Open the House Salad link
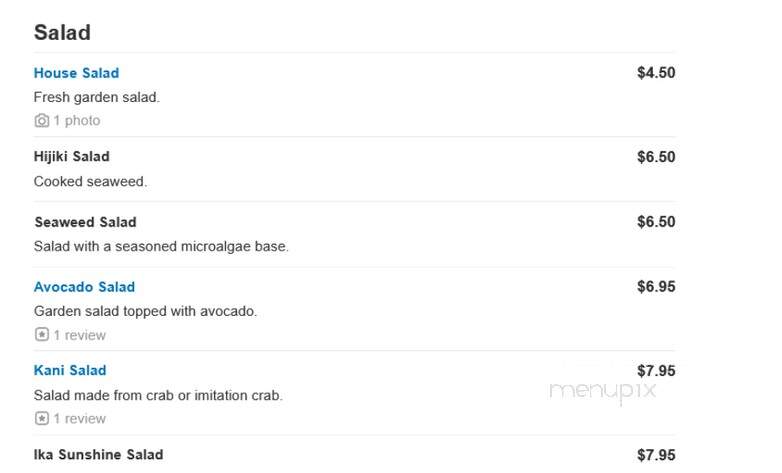Viewport: 782px width, 473px height. (x=76, y=73)
